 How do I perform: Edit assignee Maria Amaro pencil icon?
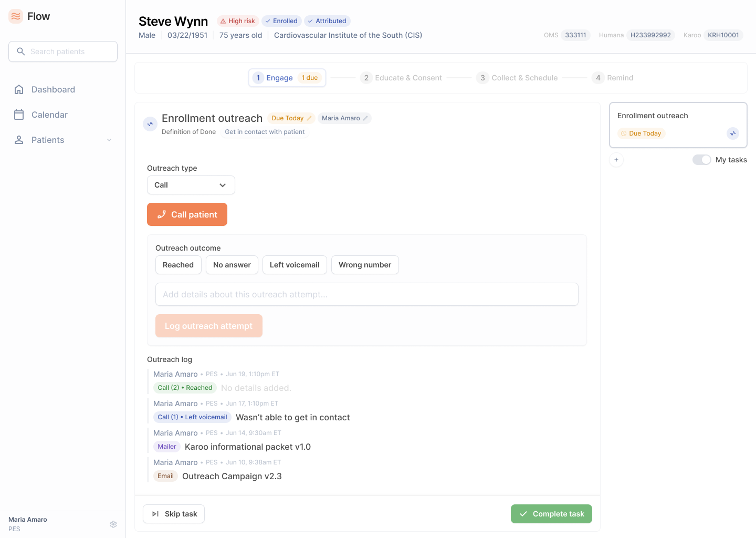[x=365, y=118]
